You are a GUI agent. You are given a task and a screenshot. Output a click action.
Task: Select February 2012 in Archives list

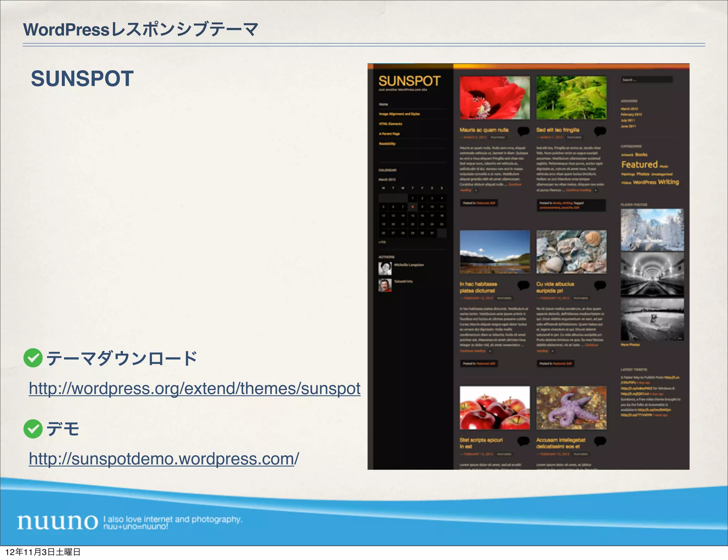pyautogui.click(x=631, y=114)
